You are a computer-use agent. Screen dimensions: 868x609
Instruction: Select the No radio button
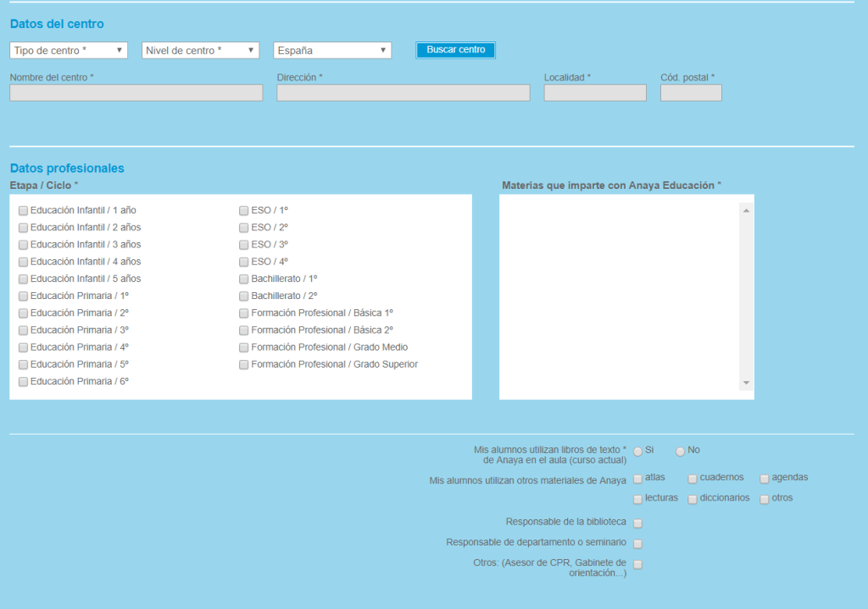680,451
